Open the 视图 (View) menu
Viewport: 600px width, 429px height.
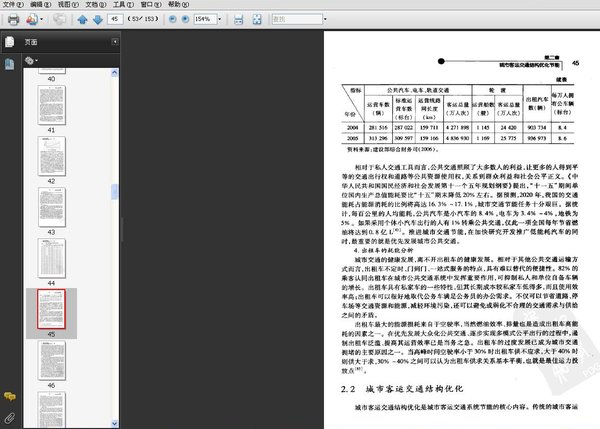[68, 4]
